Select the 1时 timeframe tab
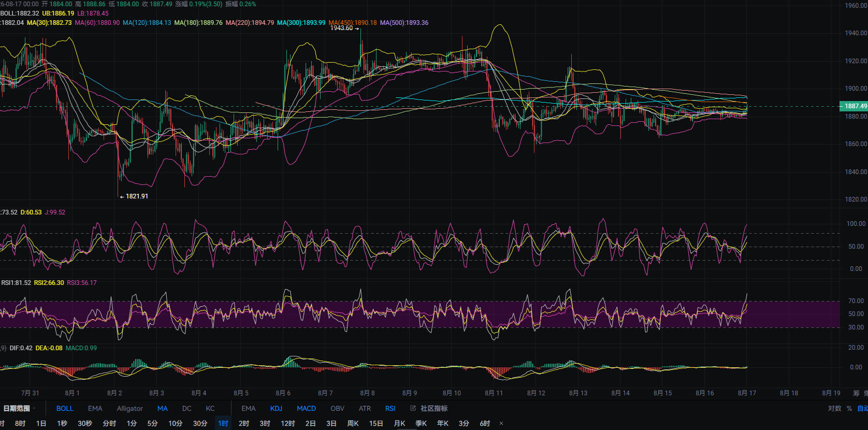The width and height of the screenshot is (868, 430). [223, 423]
